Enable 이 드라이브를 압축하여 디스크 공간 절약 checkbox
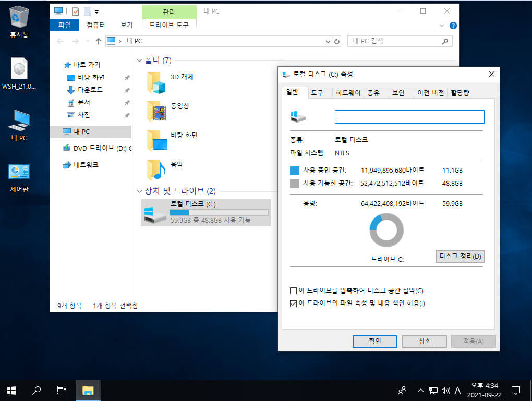The height and width of the screenshot is (401, 532). (x=293, y=291)
